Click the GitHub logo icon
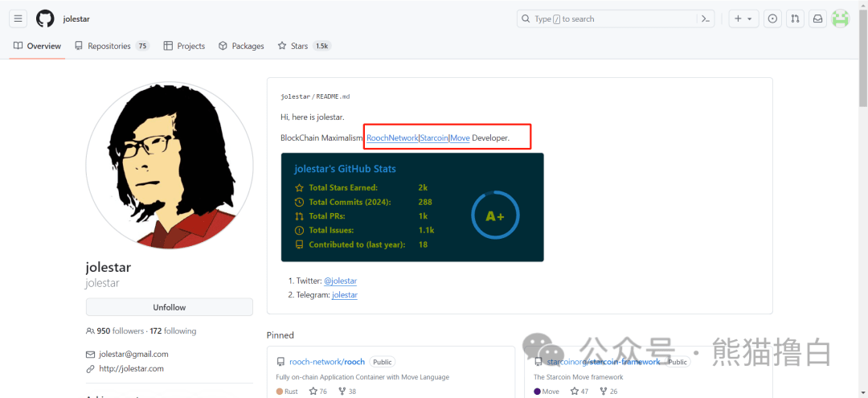This screenshot has width=868, height=398. click(x=45, y=18)
